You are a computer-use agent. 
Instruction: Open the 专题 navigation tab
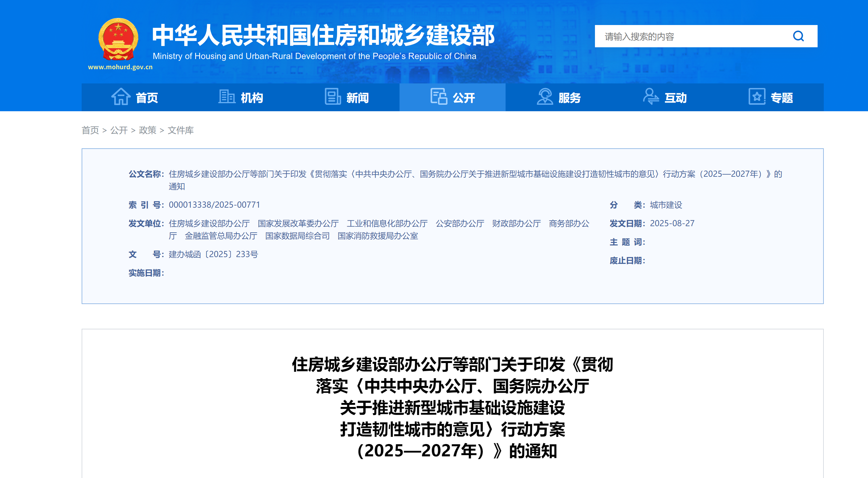click(x=782, y=98)
